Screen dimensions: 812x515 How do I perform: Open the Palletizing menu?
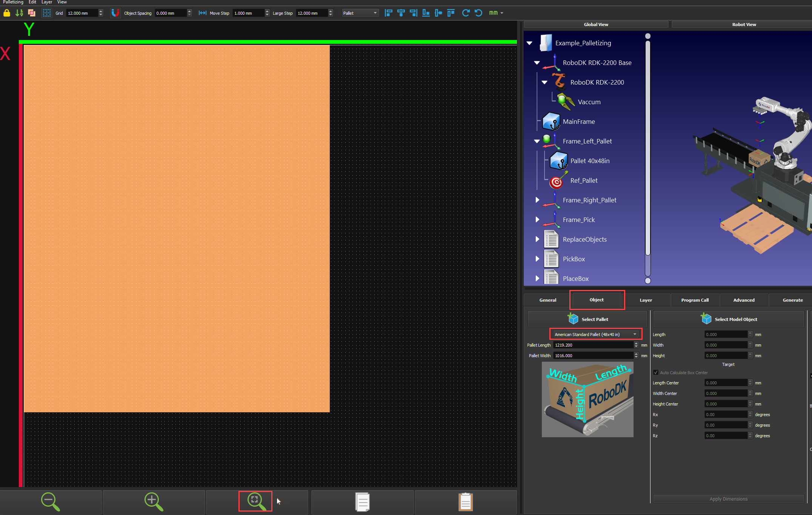[13, 2]
